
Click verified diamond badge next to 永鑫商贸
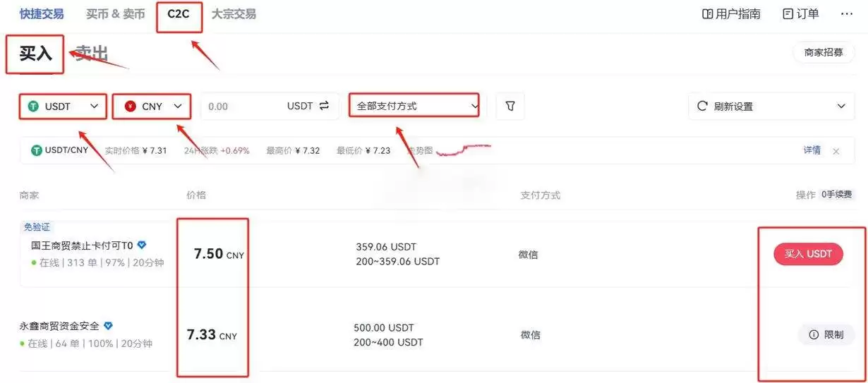point(108,326)
